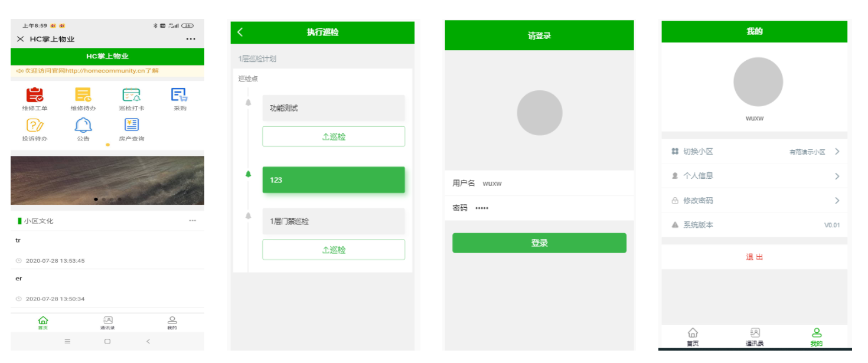Expand the 个人信息 row chevron
The width and height of the screenshot is (868, 363).
pyautogui.click(x=837, y=176)
